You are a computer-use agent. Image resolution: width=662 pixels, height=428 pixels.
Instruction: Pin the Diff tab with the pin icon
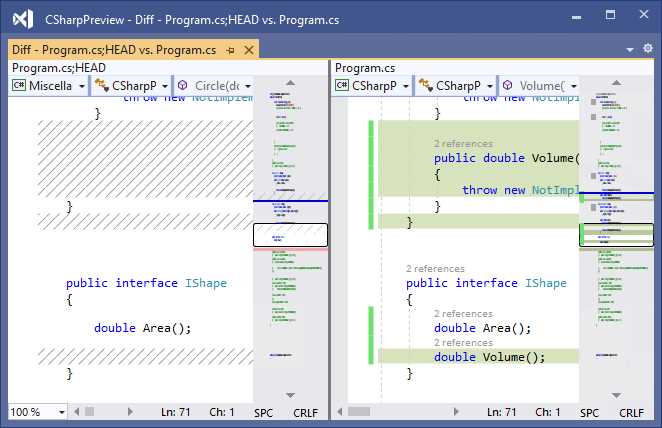(x=231, y=50)
